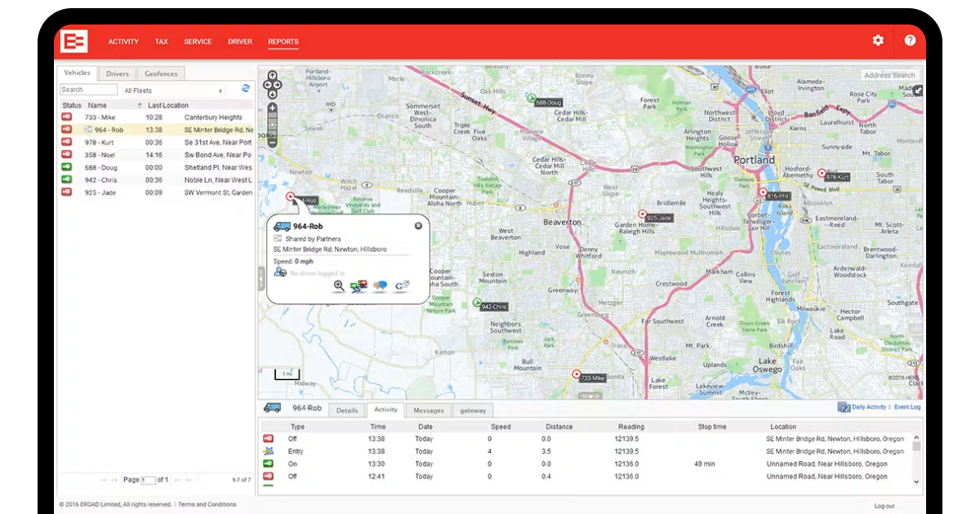Open the Messages tab

tap(428, 410)
